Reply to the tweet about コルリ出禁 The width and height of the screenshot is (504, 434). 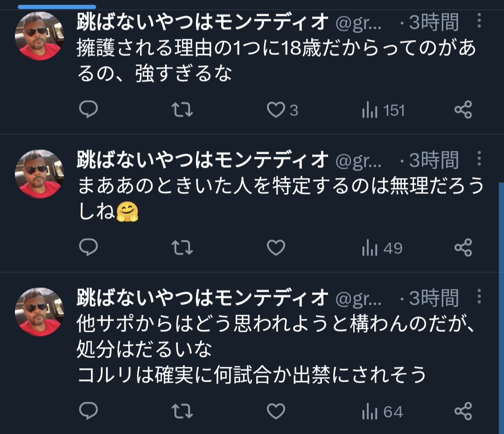point(88,411)
